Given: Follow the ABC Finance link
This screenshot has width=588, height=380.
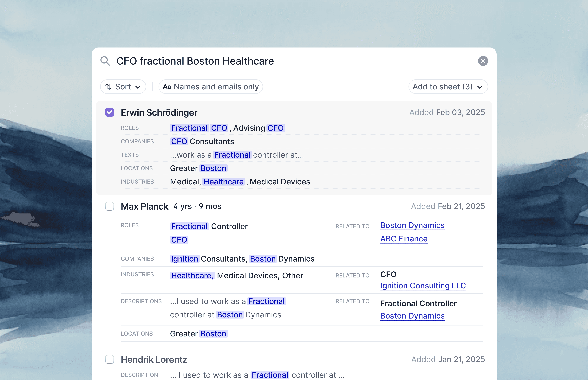Looking at the screenshot, I should (x=404, y=239).
